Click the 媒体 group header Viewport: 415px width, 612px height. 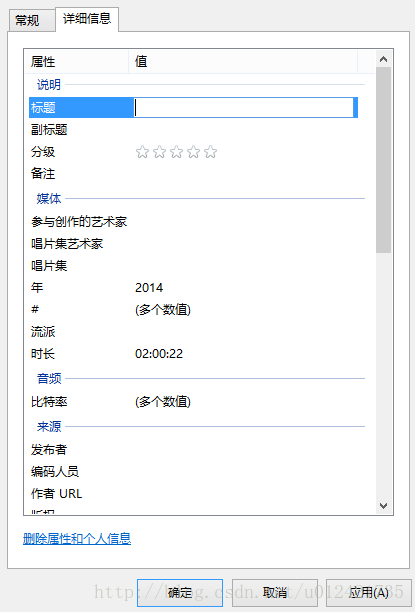(49, 199)
